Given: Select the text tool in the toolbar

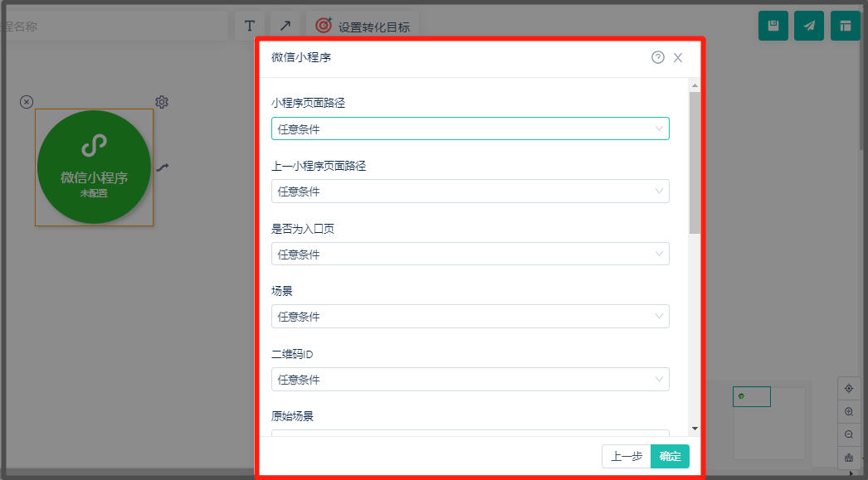Looking at the screenshot, I should pos(250,26).
